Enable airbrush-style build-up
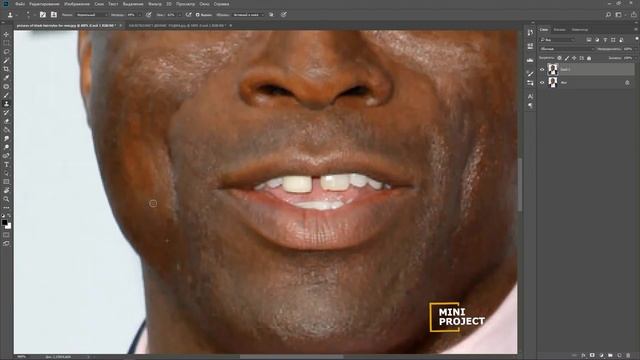This screenshot has height=360, width=640. click(x=188, y=15)
